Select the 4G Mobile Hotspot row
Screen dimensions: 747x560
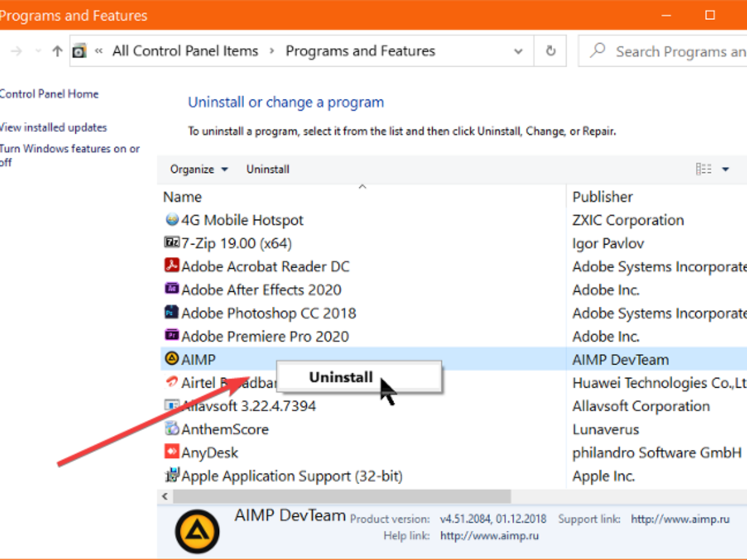(x=453, y=220)
